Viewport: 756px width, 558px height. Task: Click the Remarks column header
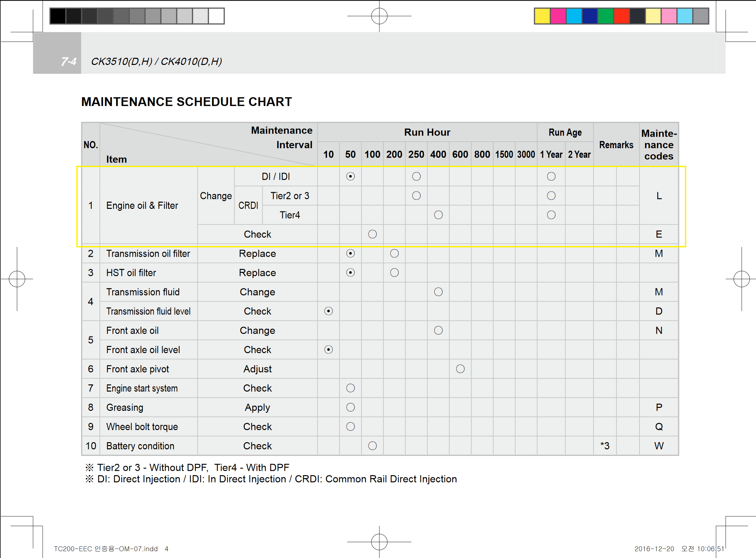(x=616, y=145)
